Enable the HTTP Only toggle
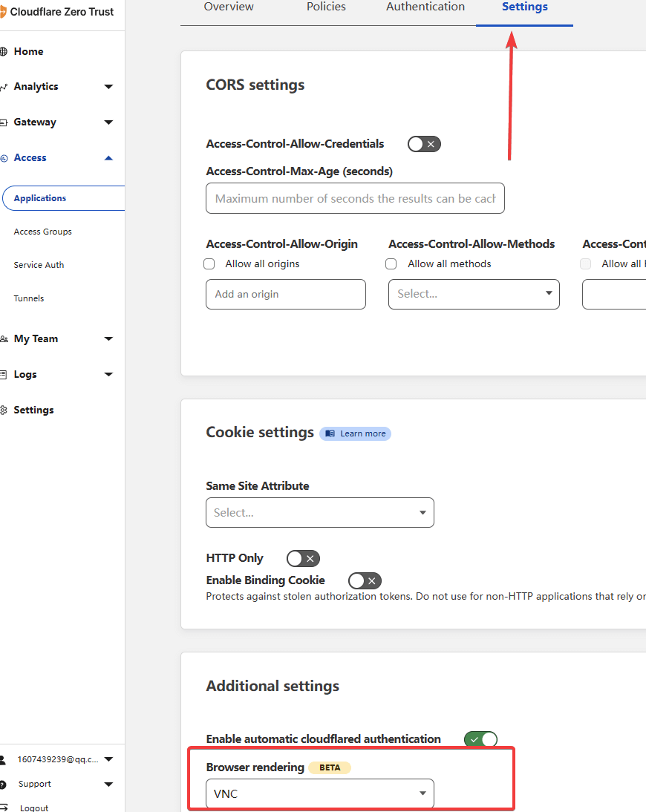Screen dimensions: 646x812 coord(303,558)
